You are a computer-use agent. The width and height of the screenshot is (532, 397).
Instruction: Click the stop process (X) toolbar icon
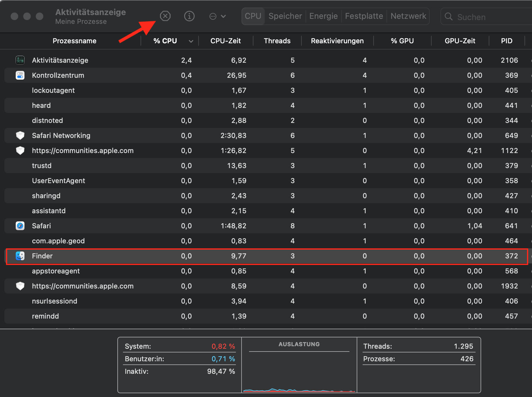pos(165,16)
